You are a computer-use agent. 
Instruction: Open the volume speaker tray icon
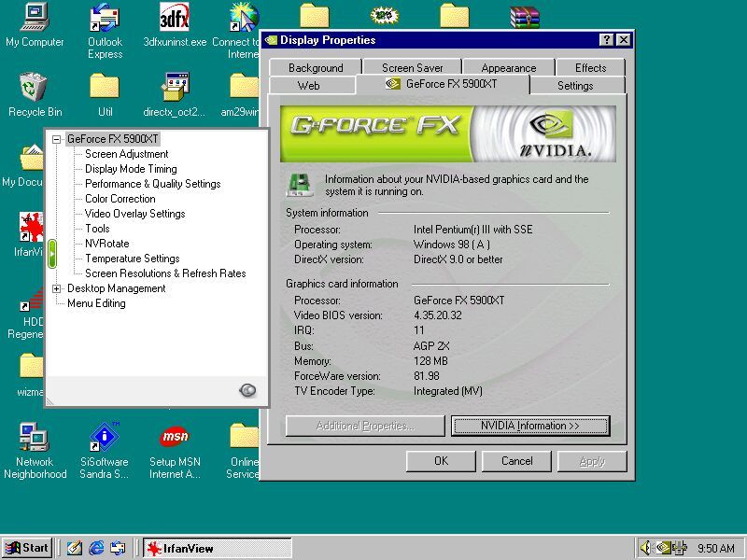(x=645, y=548)
